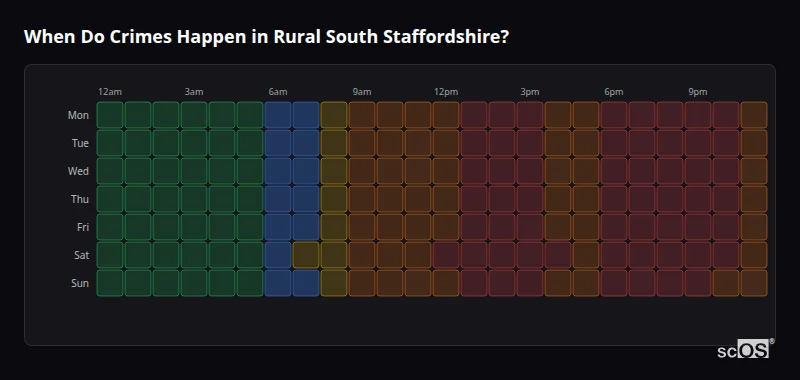The width and height of the screenshot is (800, 380).
Task: Click the Sunday 12am green cell
Action: tap(110, 283)
